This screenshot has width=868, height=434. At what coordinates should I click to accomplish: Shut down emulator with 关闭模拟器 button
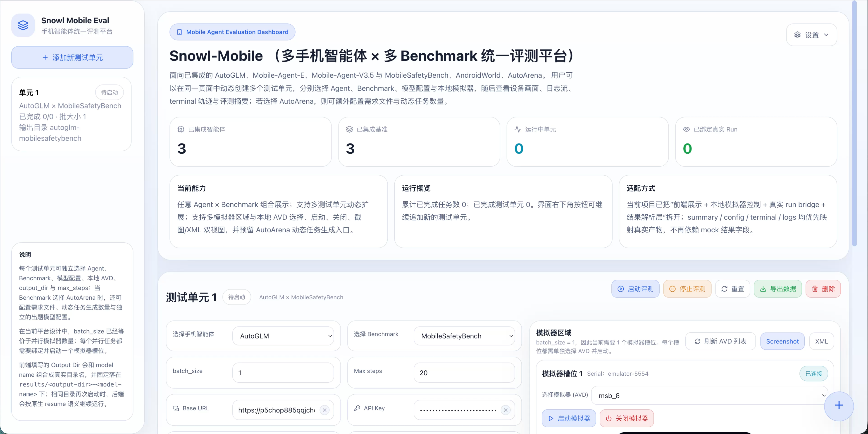coord(627,418)
